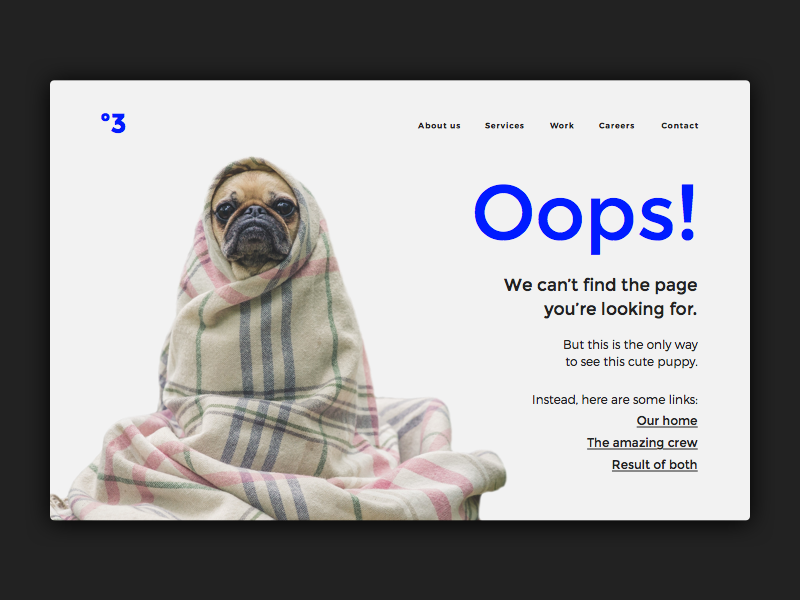Open the About us menu item
800x600 pixels.
(439, 126)
